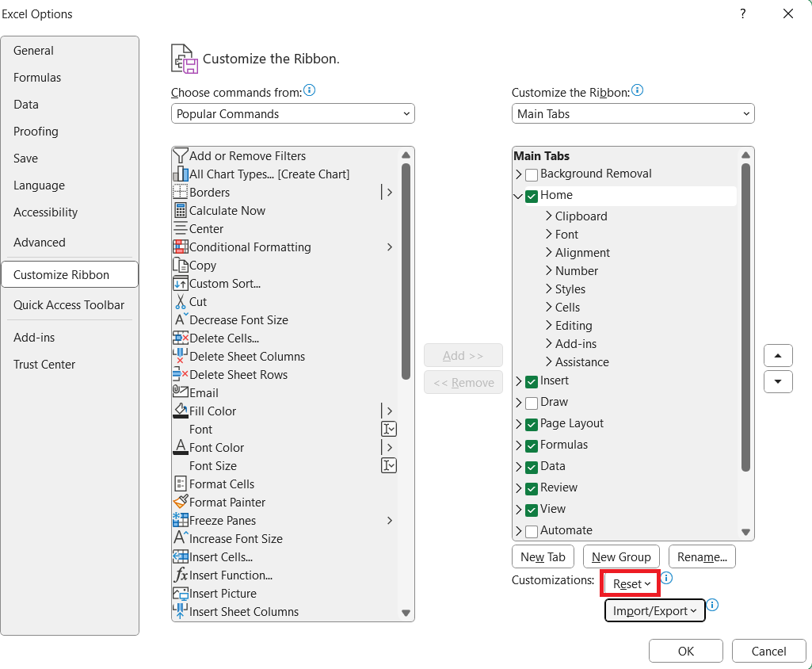Uncheck the Data tab checkbox

tap(532, 468)
